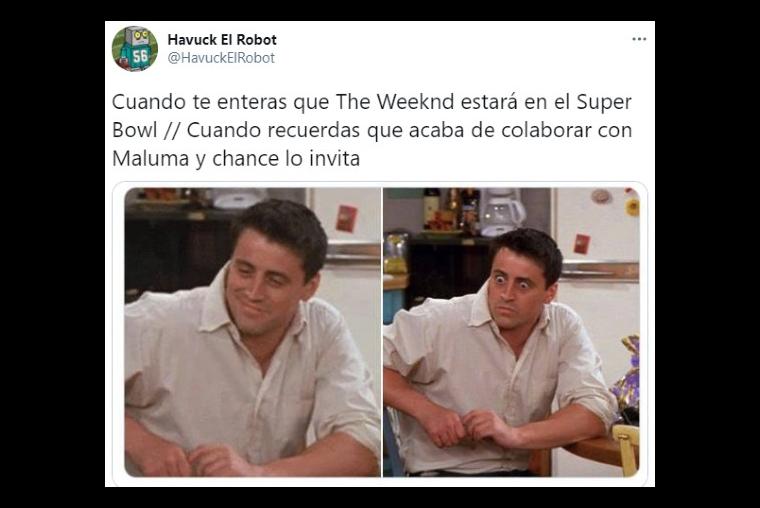The height and width of the screenshot is (508, 760).
Task: Click the yellow chair in right image
Action: pos(626,448)
